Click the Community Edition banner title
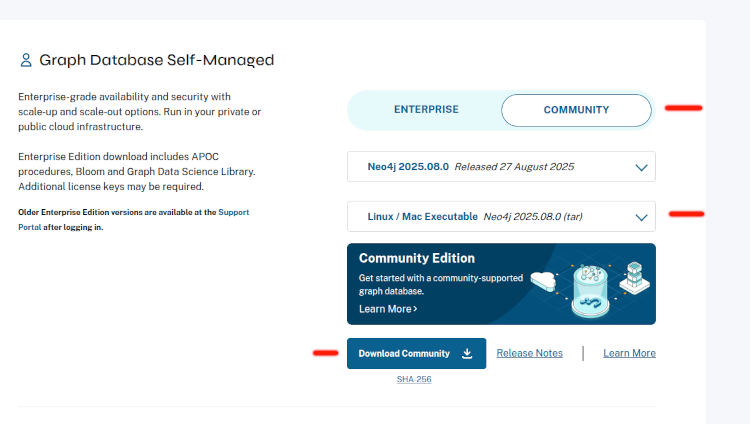The width and height of the screenshot is (750, 424). click(417, 258)
